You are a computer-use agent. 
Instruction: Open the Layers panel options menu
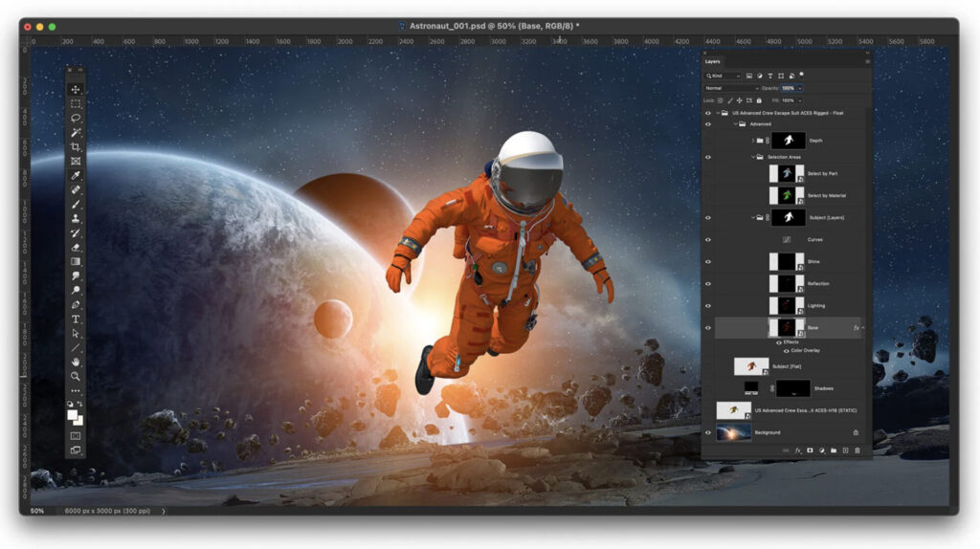(x=867, y=61)
